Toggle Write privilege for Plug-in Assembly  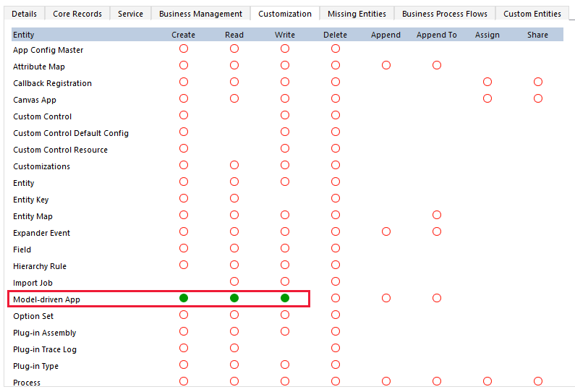point(285,331)
